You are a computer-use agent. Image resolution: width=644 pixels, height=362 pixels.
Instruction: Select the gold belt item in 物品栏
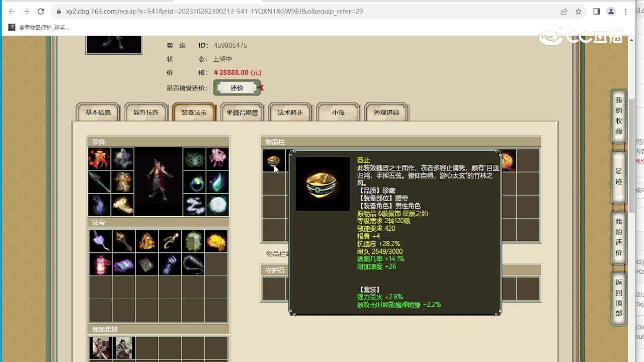click(x=274, y=161)
